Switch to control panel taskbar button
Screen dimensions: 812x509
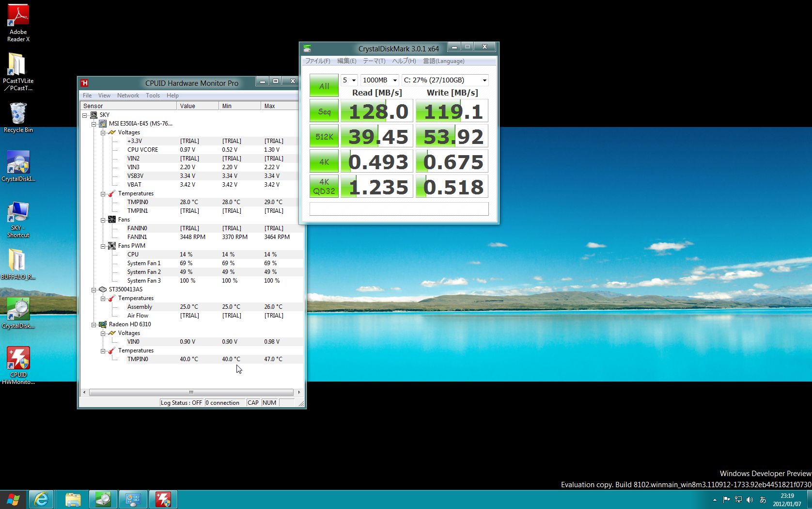pyautogui.click(x=133, y=499)
